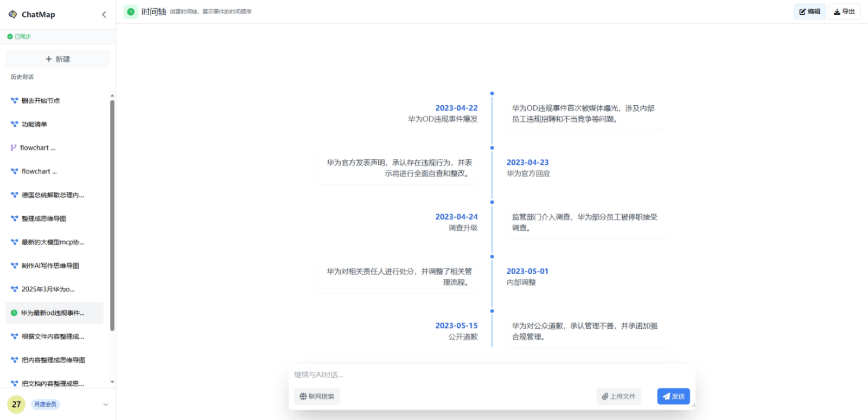Click the 发送 send button

(x=673, y=397)
